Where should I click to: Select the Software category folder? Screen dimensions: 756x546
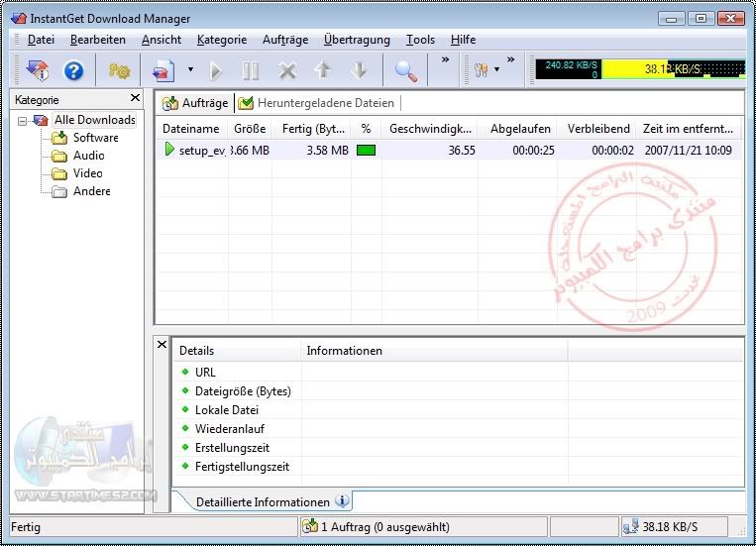click(x=95, y=138)
